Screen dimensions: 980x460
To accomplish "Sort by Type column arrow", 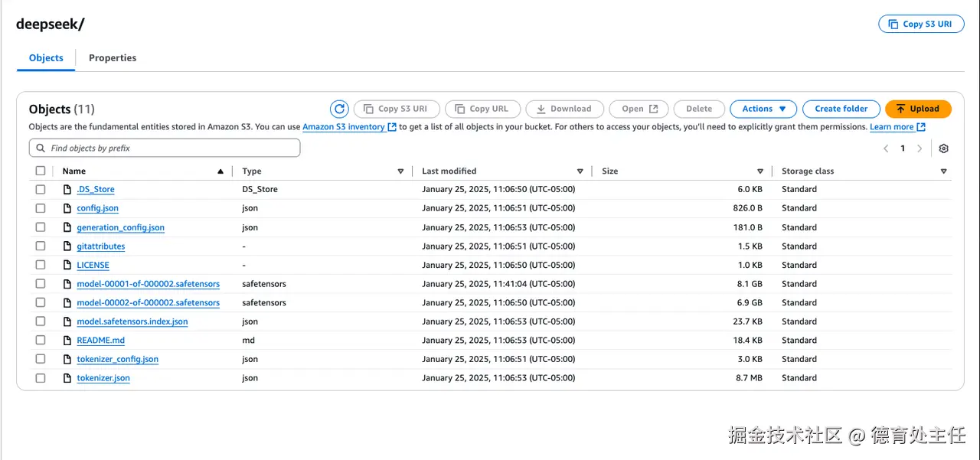I will coord(400,171).
